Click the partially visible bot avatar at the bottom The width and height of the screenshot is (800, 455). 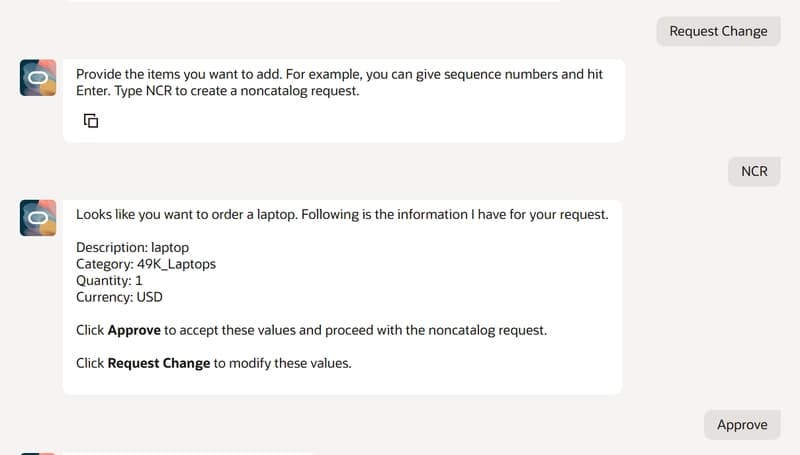click(x=38, y=453)
